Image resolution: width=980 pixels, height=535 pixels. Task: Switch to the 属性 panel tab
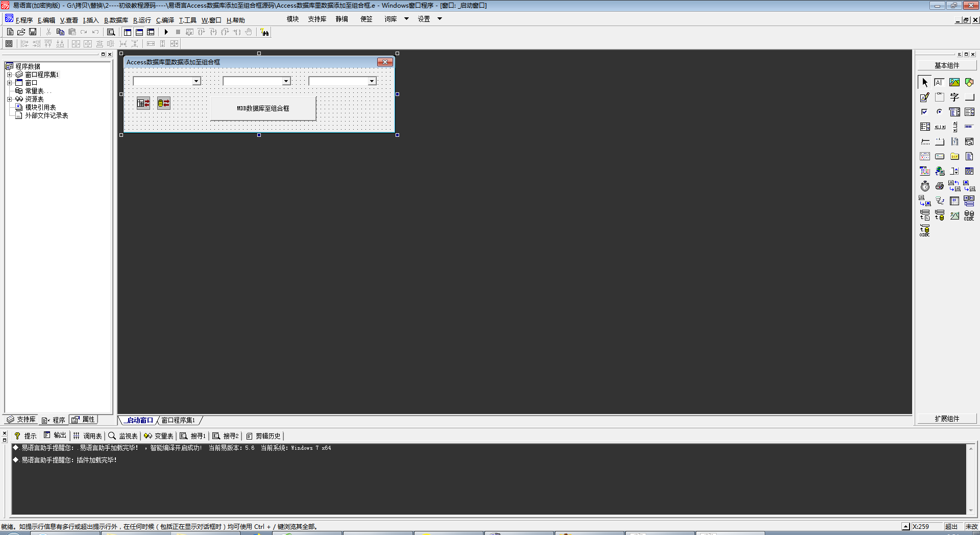pos(84,420)
